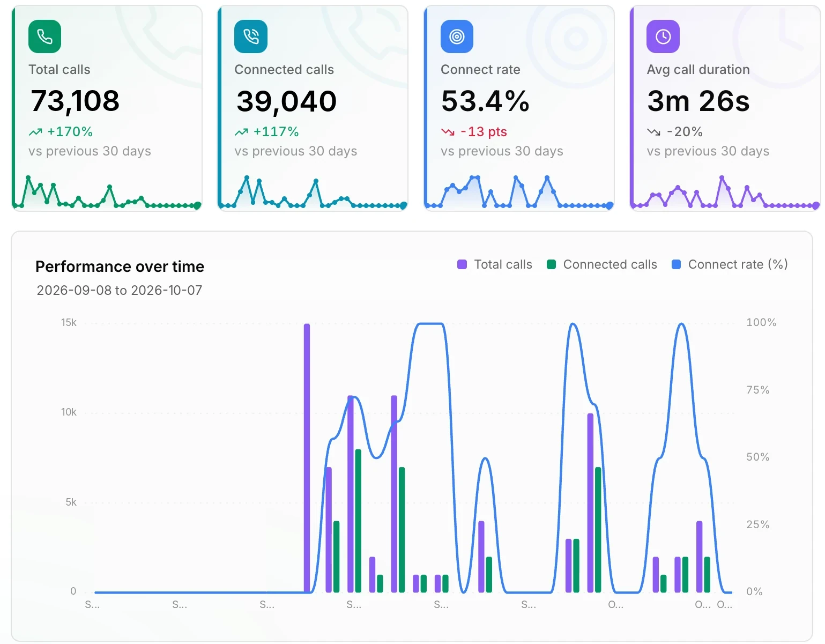Click the Connect rate card title
The image size is (825, 644).
[x=480, y=70]
